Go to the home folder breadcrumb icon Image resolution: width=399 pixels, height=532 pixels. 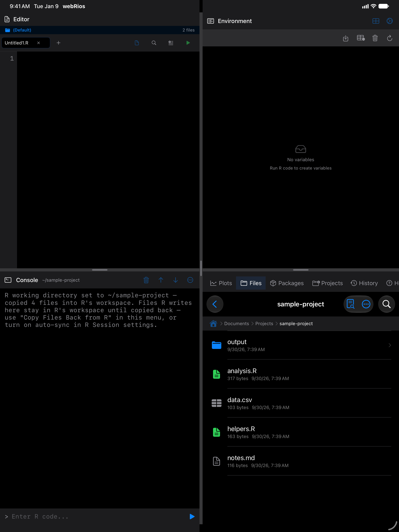pyautogui.click(x=213, y=323)
